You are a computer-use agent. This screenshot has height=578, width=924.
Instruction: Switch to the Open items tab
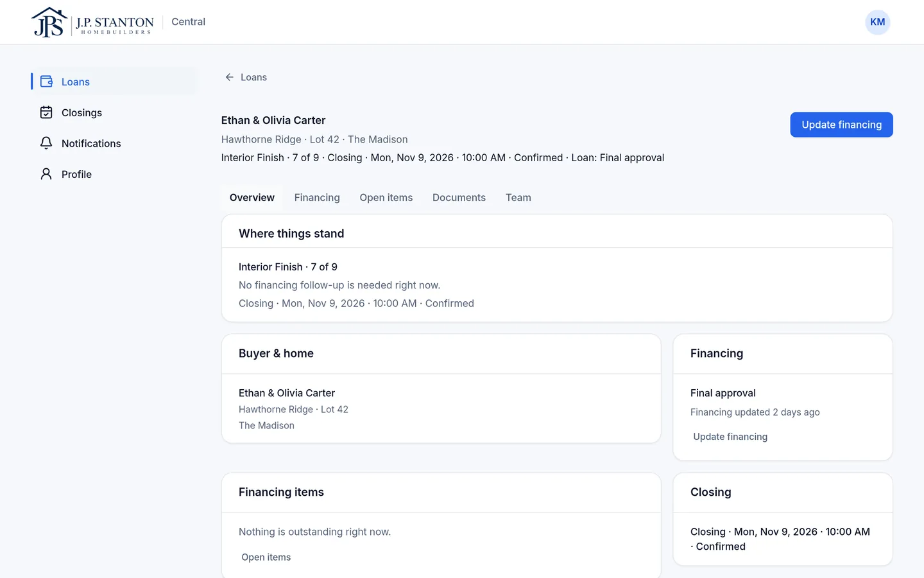pos(386,198)
